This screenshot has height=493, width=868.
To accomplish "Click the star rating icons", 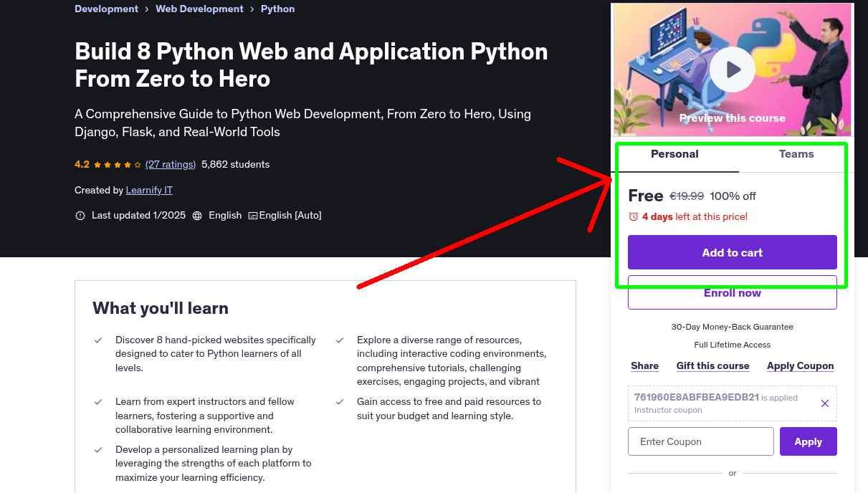I will coord(118,165).
